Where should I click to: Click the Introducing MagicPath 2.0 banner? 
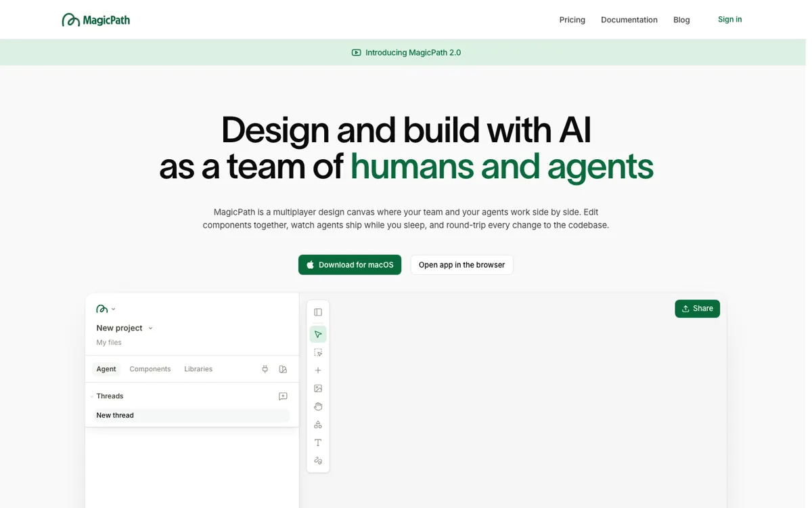click(406, 52)
